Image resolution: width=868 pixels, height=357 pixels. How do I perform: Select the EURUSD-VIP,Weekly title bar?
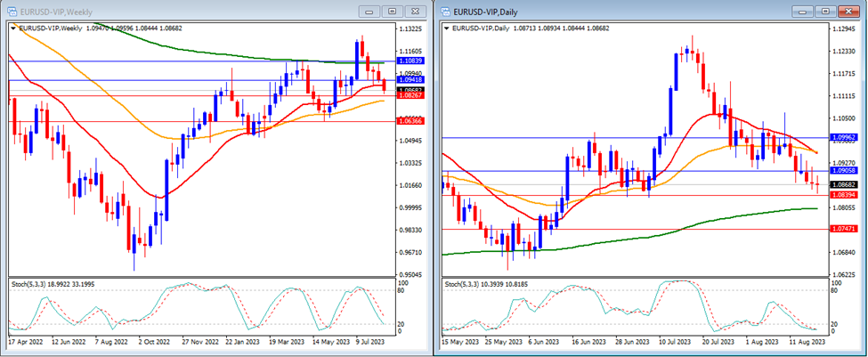tap(178, 12)
